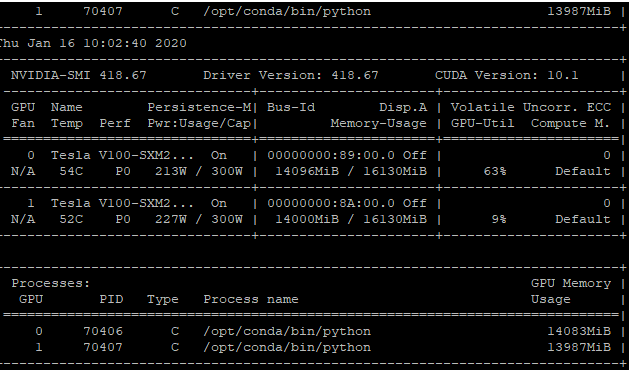Select 'Default' compute mode beside 9%

pyautogui.click(x=583, y=220)
